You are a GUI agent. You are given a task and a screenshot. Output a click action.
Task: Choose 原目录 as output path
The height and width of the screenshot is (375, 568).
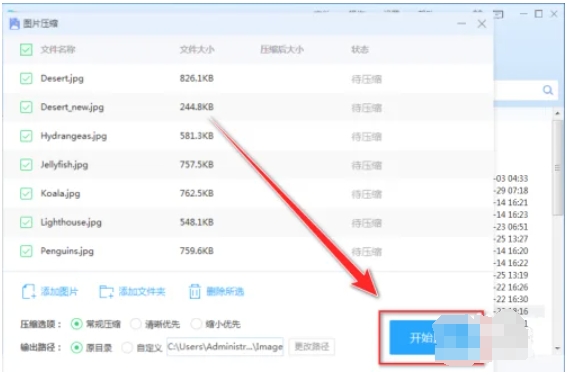(x=76, y=347)
